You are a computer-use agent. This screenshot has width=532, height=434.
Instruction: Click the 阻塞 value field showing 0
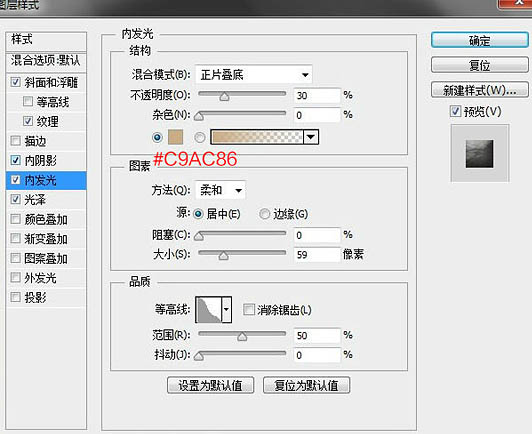pos(317,235)
